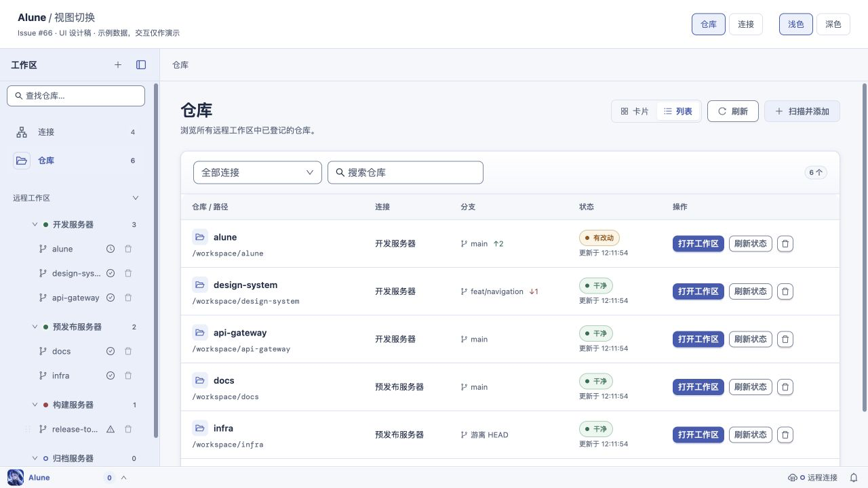
Task: Delete alune from sidebar tree
Action: coord(128,249)
